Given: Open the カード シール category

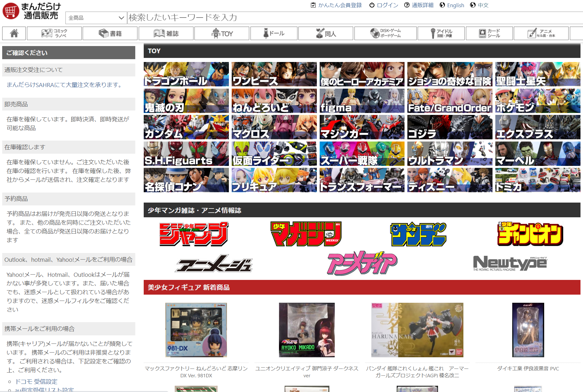Looking at the screenshot, I should [x=489, y=33].
